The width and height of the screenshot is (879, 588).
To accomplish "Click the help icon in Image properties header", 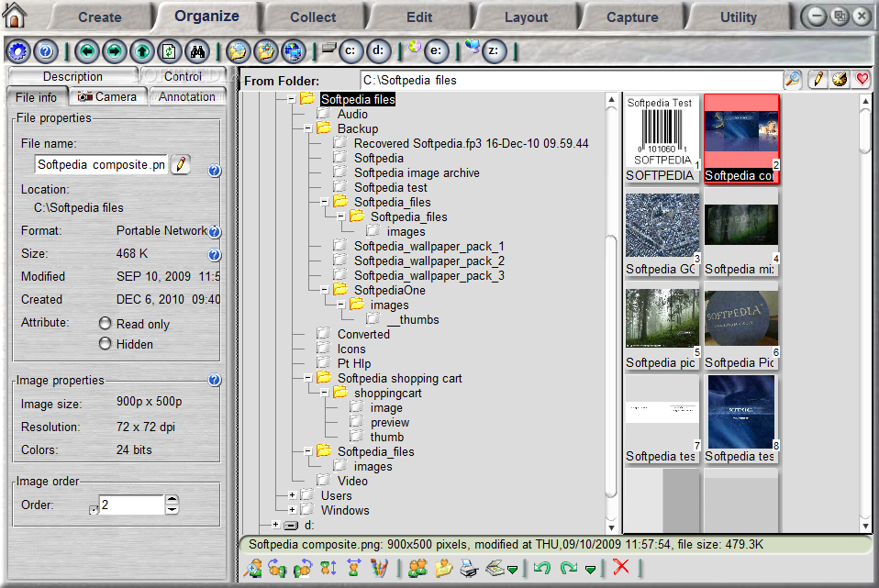I will (214, 380).
